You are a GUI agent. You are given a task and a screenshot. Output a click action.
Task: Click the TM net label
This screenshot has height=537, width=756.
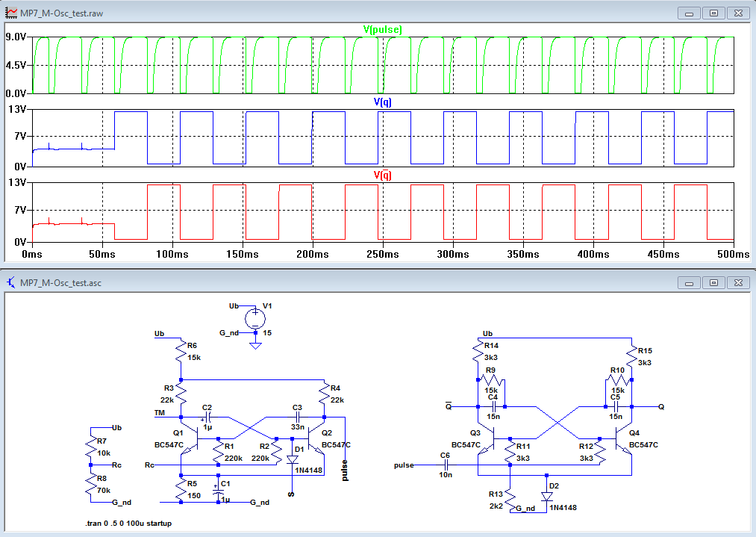point(160,412)
